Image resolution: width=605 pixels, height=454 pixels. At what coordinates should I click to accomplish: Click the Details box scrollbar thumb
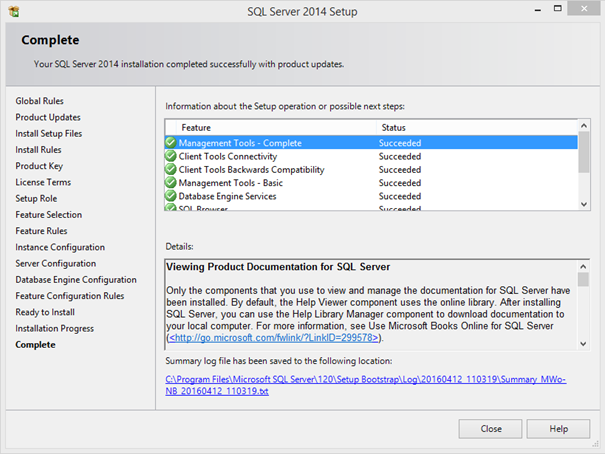583,279
